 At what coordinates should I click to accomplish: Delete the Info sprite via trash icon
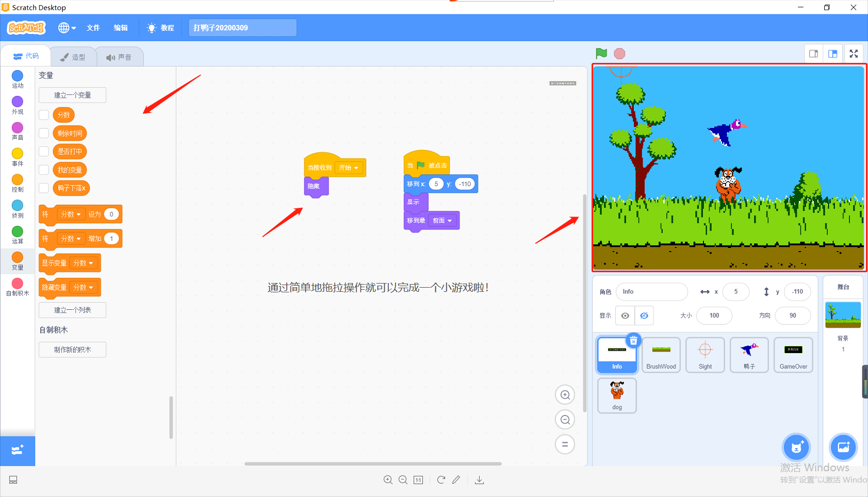[633, 341]
